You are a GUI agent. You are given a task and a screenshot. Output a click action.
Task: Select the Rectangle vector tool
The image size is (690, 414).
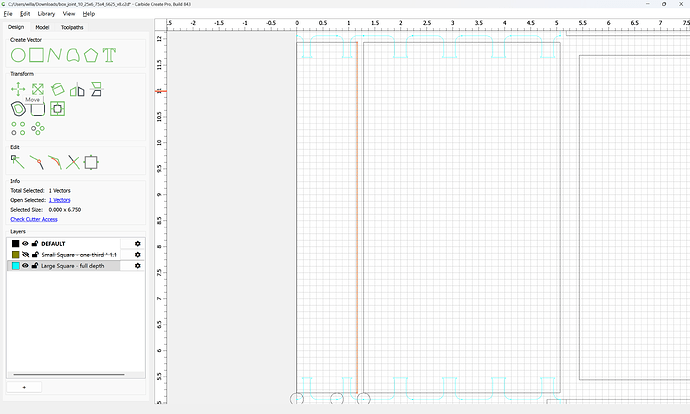[x=37, y=55]
